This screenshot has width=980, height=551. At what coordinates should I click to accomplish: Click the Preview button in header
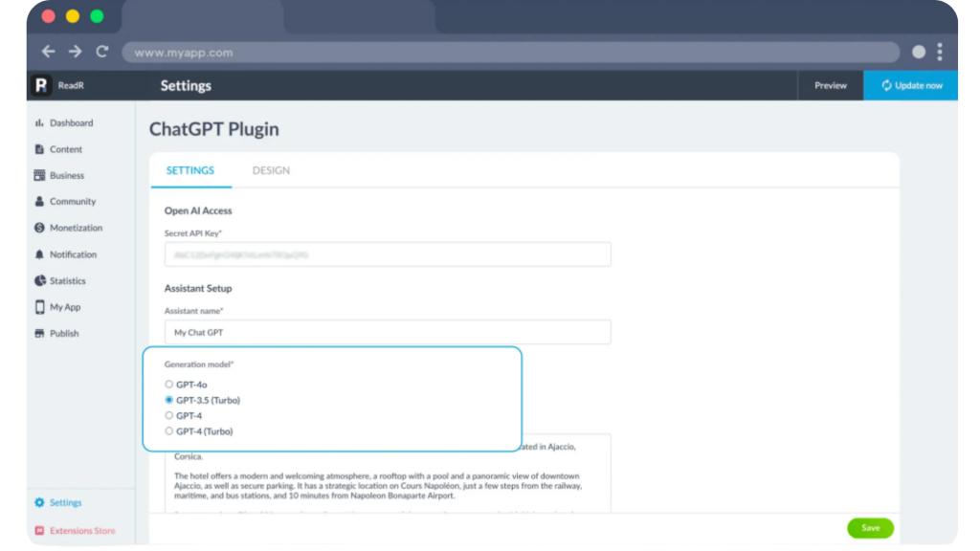pyautogui.click(x=830, y=85)
